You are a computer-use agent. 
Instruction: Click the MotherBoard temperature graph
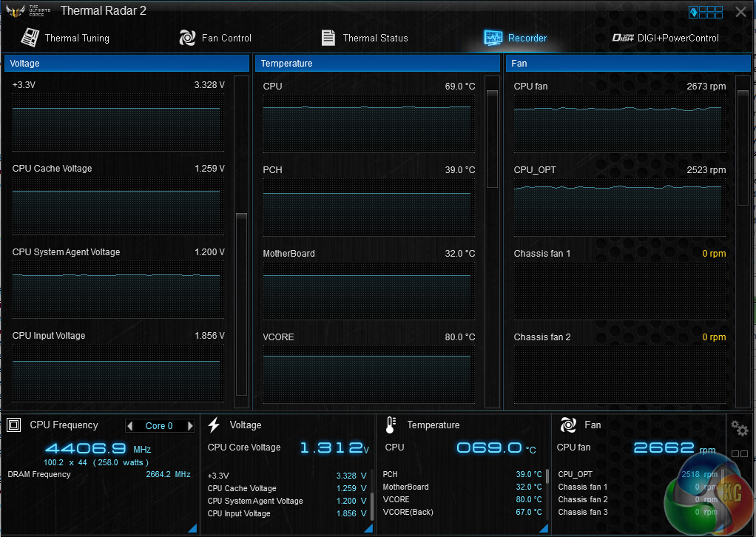click(369, 291)
